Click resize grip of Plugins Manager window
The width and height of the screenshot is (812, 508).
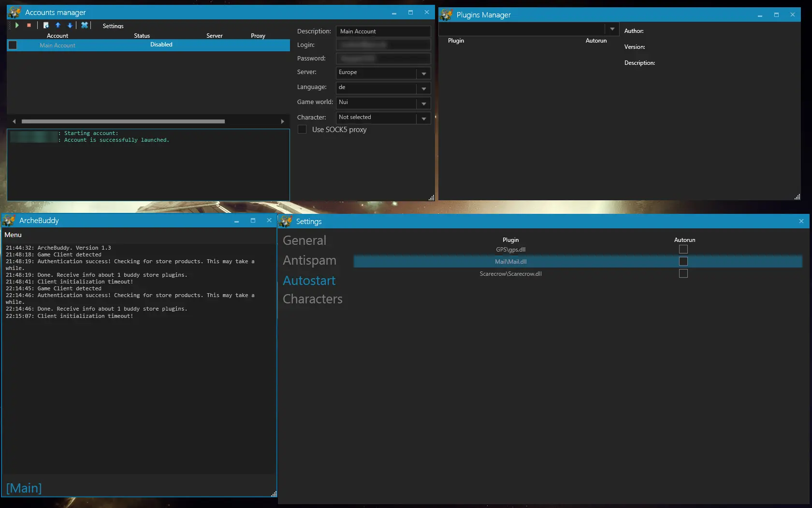coord(797,196)
